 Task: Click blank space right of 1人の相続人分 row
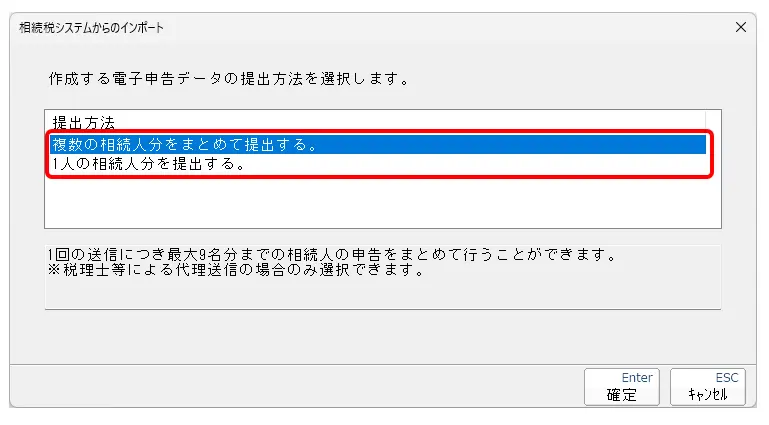pyautogui.click(x=480, y=165)
